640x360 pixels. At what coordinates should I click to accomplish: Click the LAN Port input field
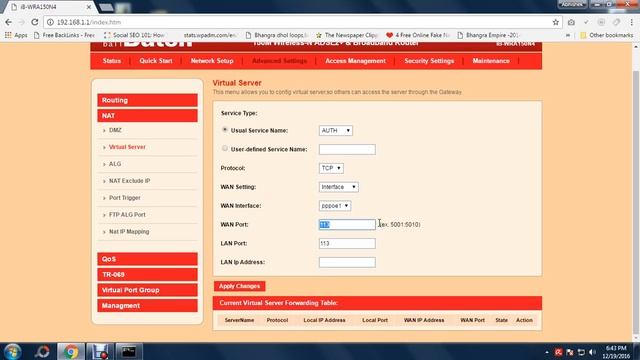point(347,243)
